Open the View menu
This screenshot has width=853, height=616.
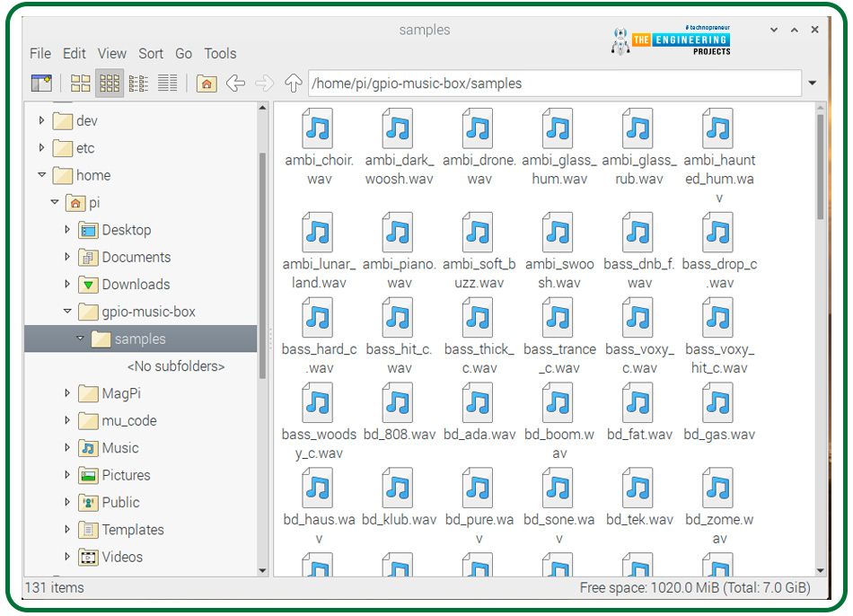[x=112, y=53]
